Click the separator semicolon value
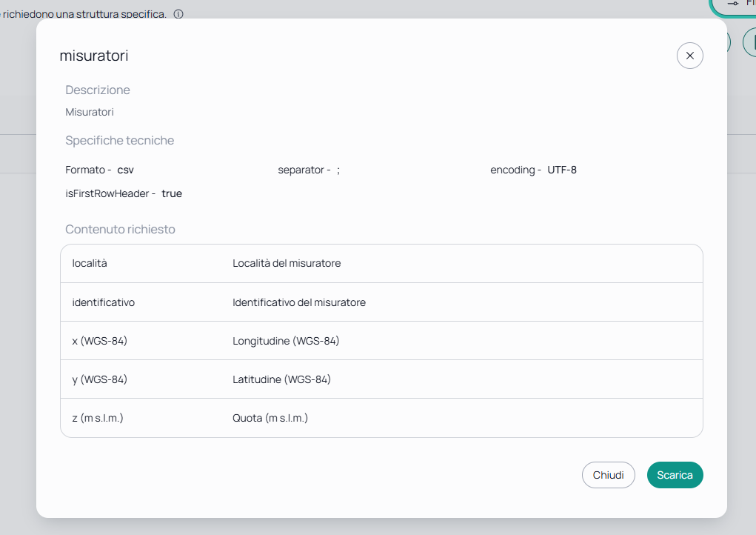This screenshot has width=756, height=535. 338,170
